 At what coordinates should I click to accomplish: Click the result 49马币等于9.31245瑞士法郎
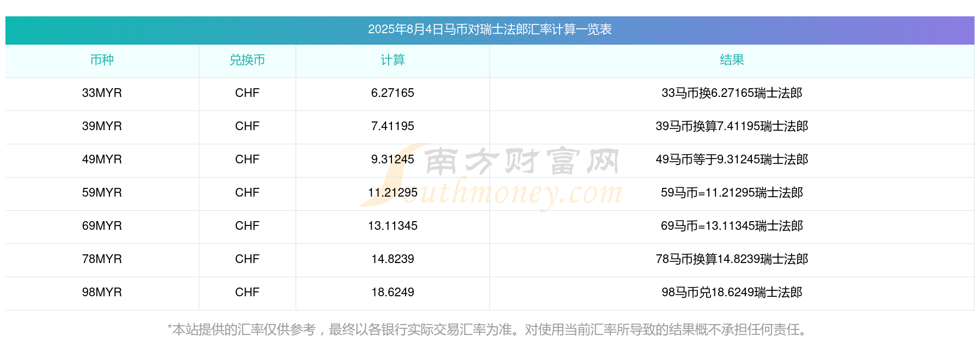click(732, 160)
